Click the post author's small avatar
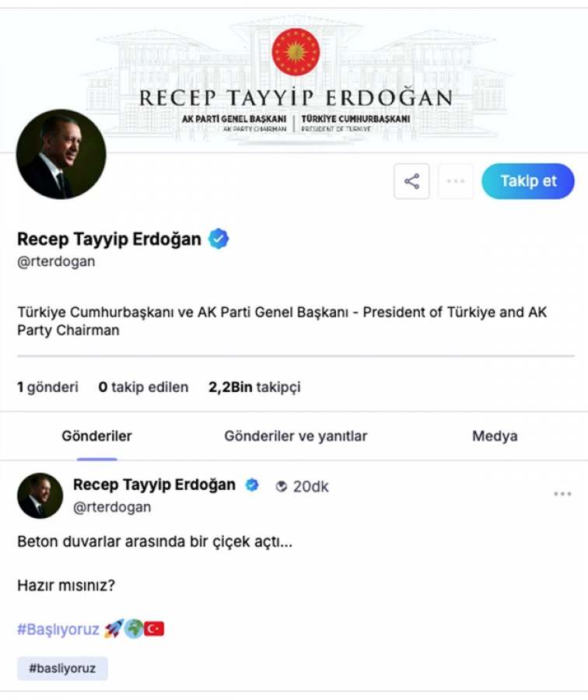The width and height of the screenshot is (588, 700). pyautogui.click(x=40, y=495)
